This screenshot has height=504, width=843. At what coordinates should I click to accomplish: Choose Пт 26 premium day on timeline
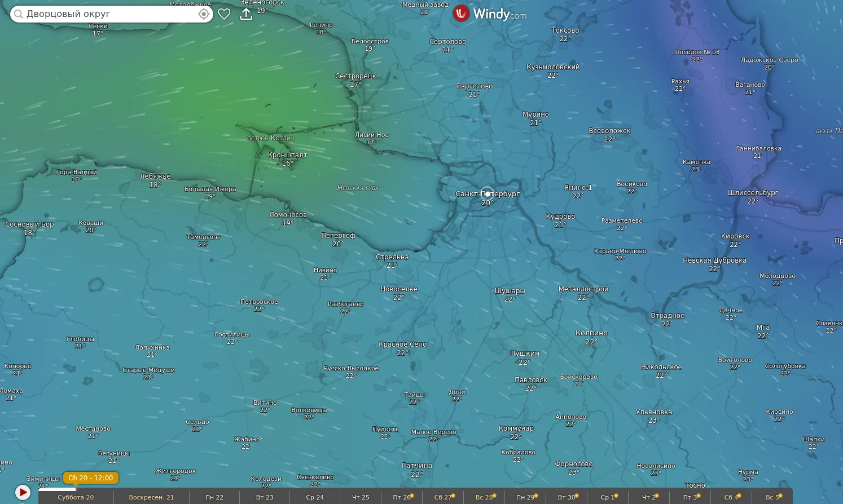coord(402,497)
